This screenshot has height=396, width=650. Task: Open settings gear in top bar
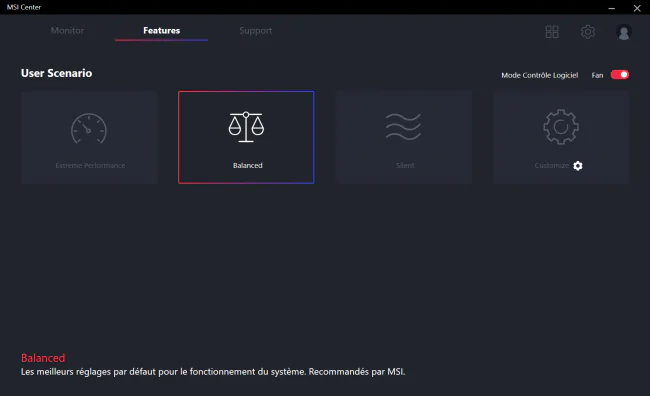coord(587,32)
